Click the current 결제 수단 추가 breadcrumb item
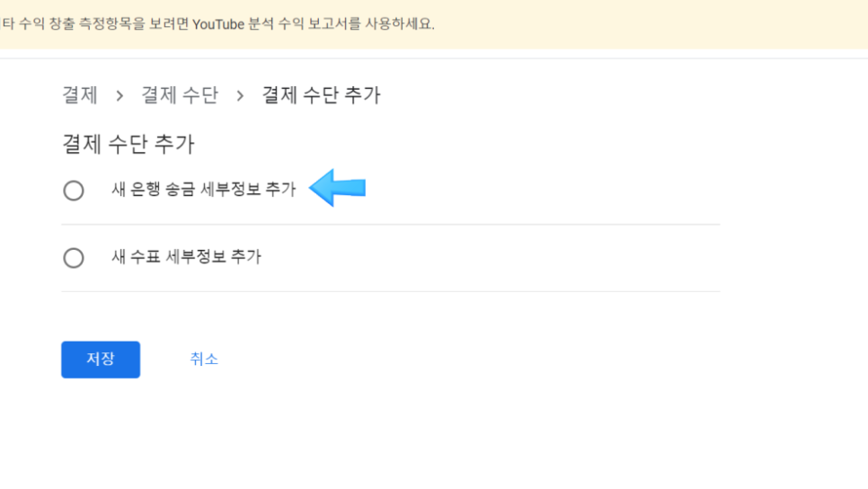 click(321, 94)
